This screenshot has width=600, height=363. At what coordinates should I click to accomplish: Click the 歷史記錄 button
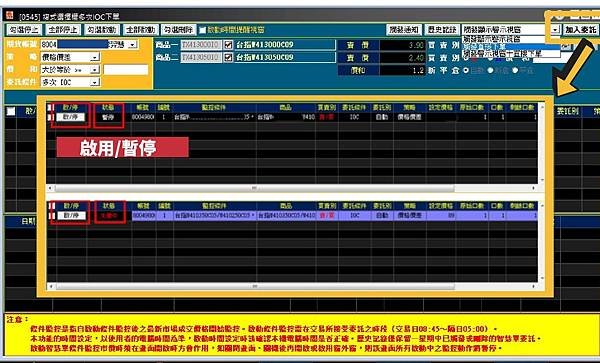442,29
